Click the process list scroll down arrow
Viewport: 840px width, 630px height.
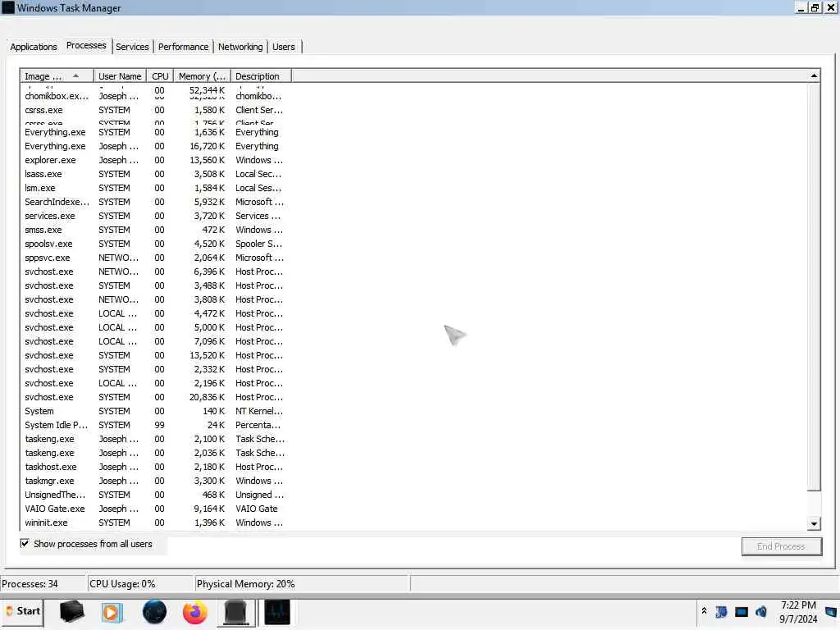(x=814, y=524)
